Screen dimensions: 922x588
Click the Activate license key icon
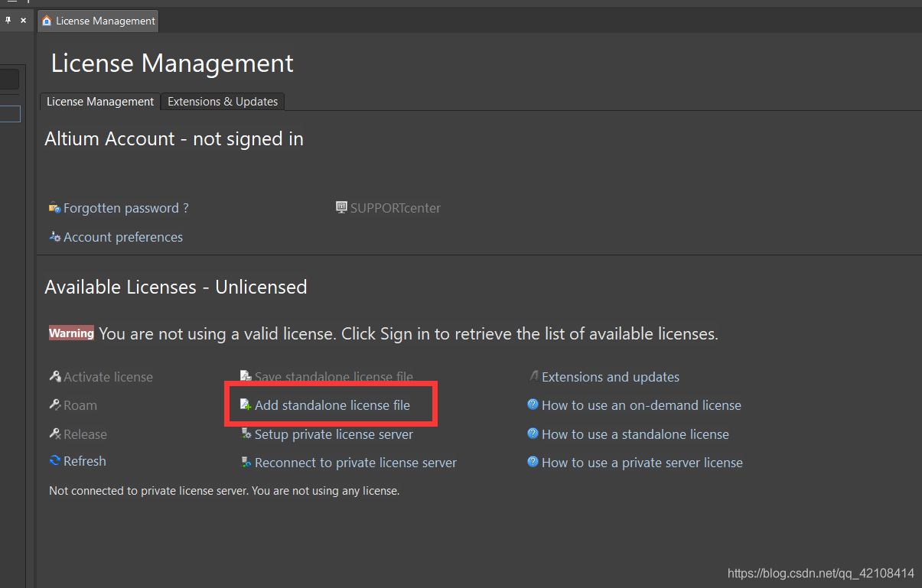[54, 376]
